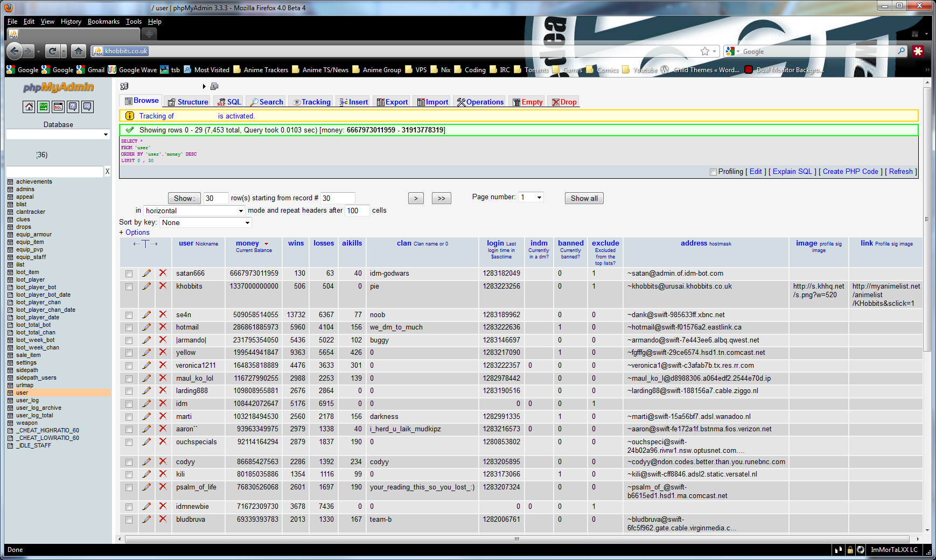Click the Firefox home button
936x560 pixels.
[x=79, y=51]
